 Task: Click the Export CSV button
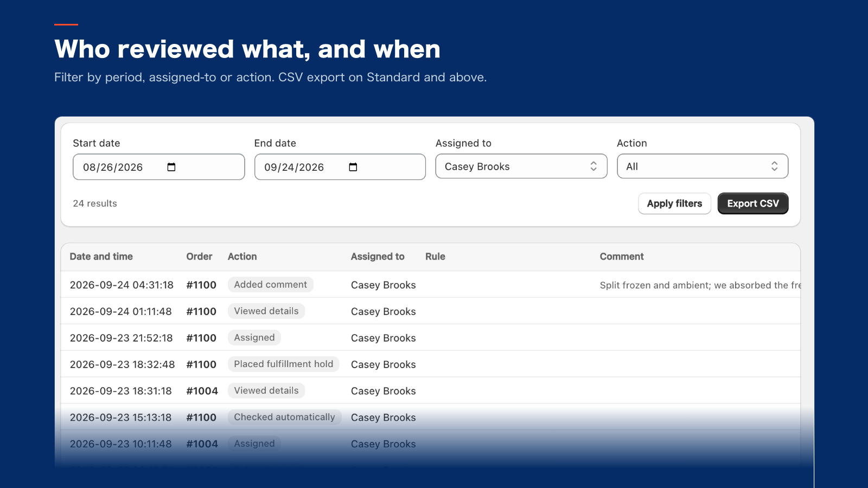pos(753,203)
